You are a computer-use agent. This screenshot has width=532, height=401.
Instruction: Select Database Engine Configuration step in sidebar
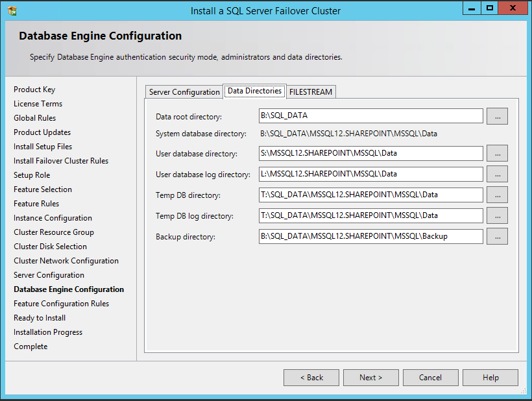69,289
